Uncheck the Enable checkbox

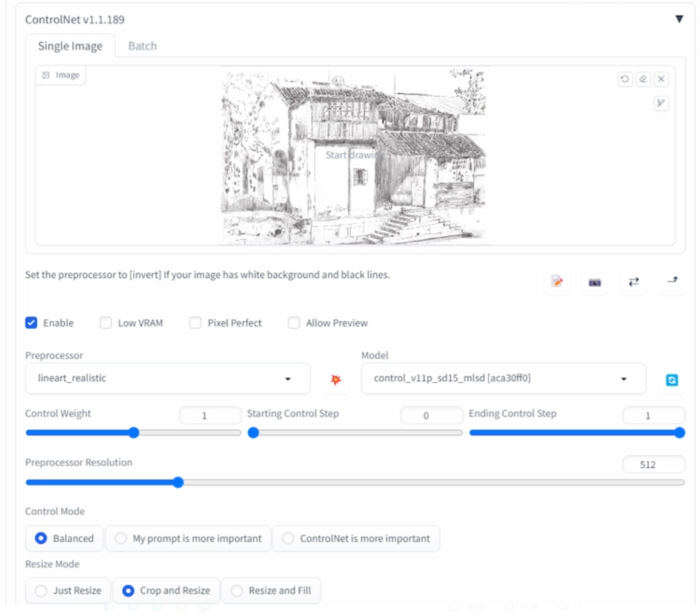click(x=31, y=323)
